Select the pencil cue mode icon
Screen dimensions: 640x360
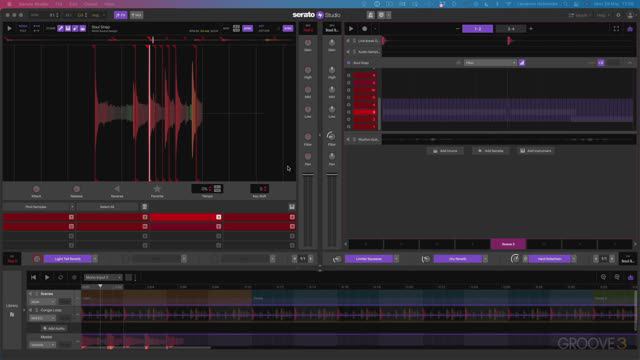tap(60, 29)
